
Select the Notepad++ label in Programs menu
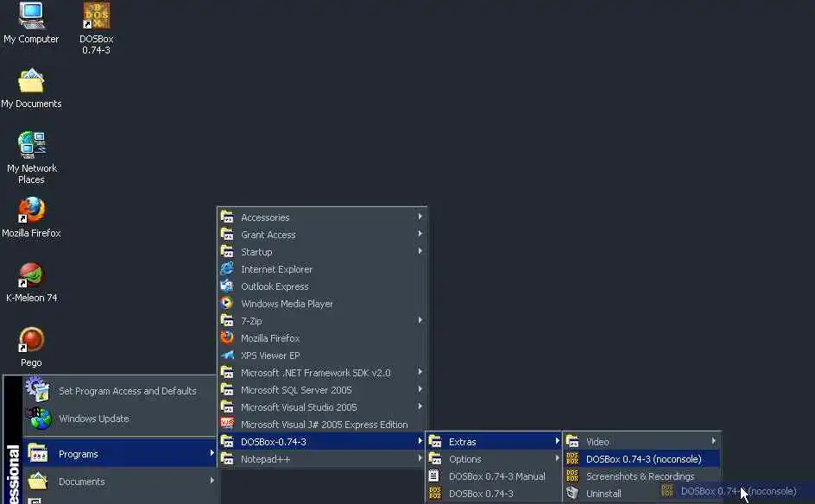coord(266,459)
